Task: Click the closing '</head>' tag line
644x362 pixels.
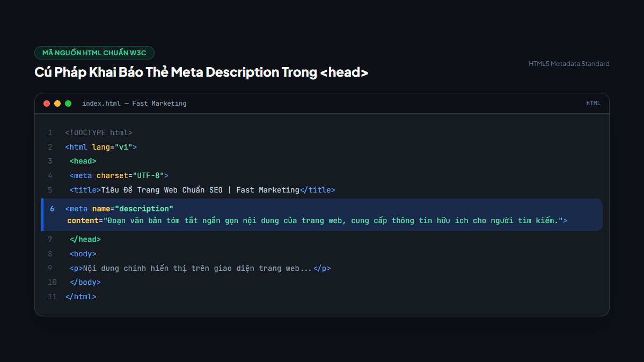Action: [x=85, y=239]
